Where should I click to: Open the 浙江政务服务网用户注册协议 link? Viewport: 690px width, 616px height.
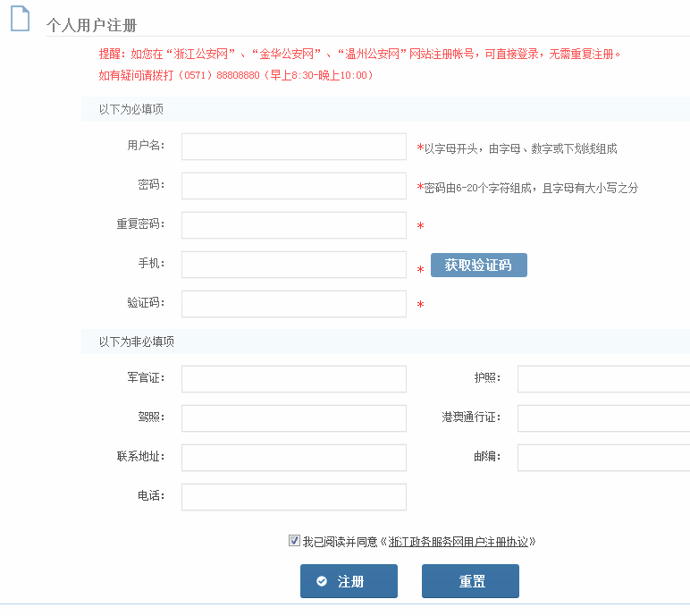pyautogui.click(x=459, y=542)
